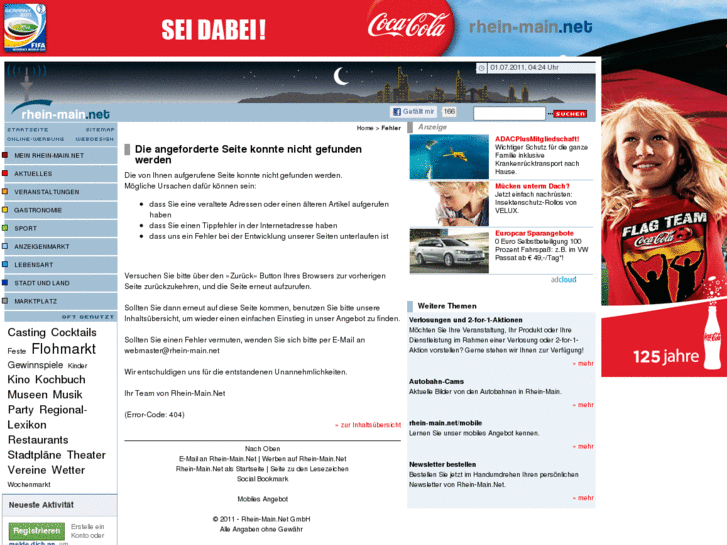Open the 'Mücken unterm Dach?' ad headline
The width and height of the screenshot is (727, 545).
pyautogui.click(x=532, y=186)
